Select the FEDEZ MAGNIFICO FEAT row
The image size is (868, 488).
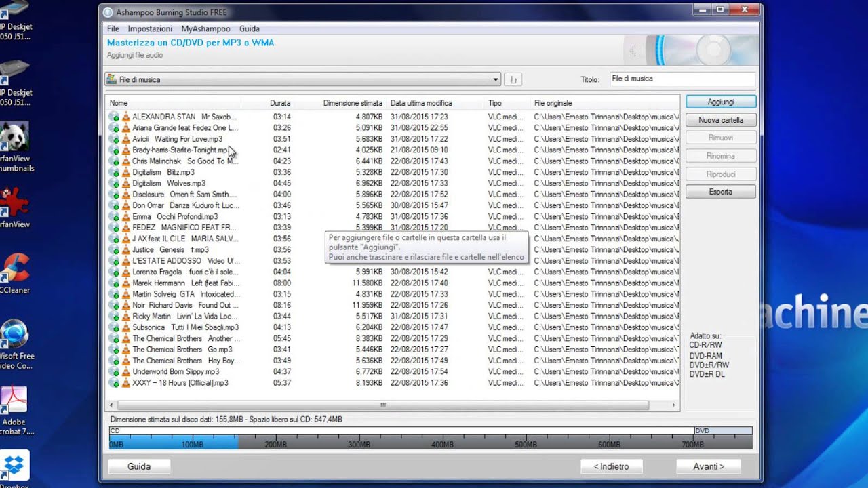pyautogui.click(x=393, y=228)
